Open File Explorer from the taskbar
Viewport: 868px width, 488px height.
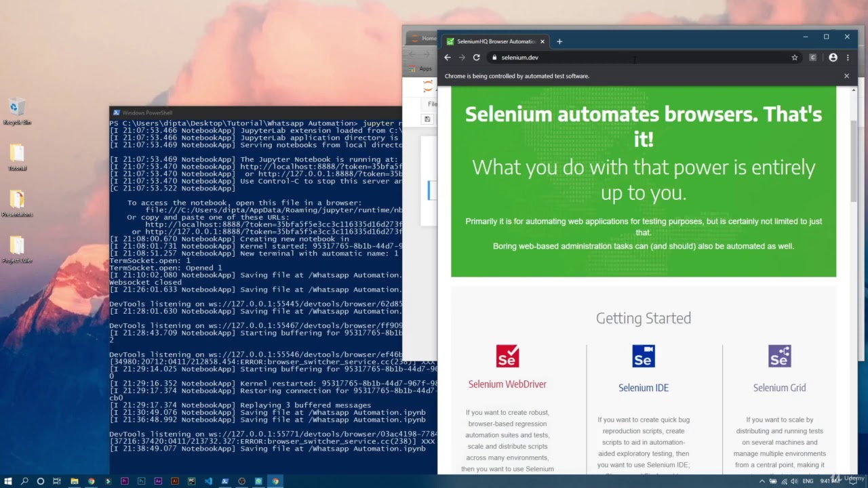tap(75, 481)
